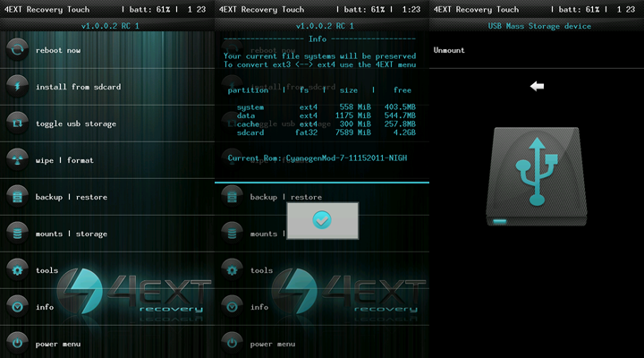Tap the reboot now icon in left screen
The image size is (644, 358).
point(17,50)
